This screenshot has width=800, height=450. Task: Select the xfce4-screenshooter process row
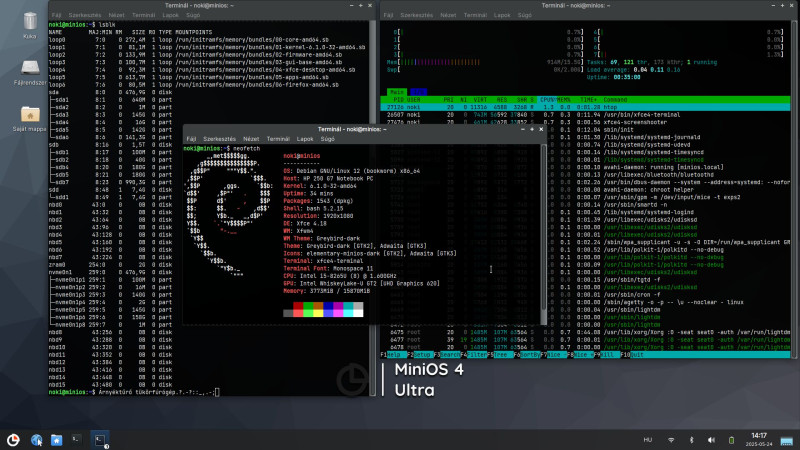(585, 122)
